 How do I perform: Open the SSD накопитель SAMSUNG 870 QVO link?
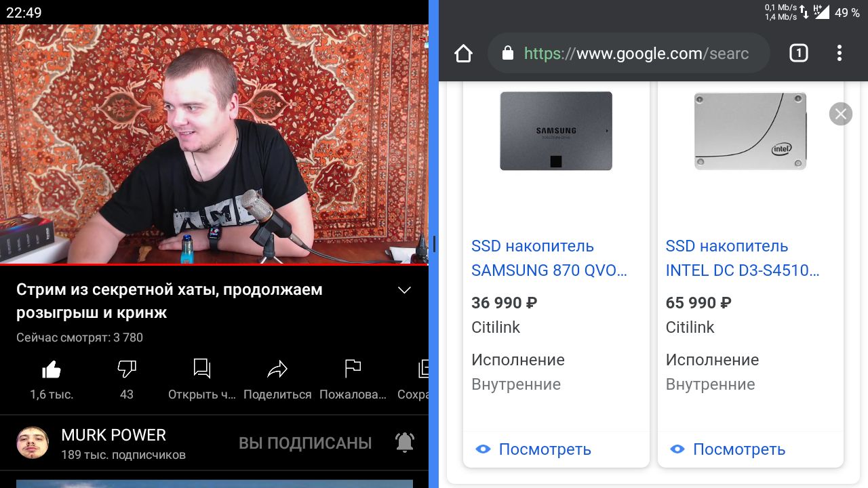[549, 258]
